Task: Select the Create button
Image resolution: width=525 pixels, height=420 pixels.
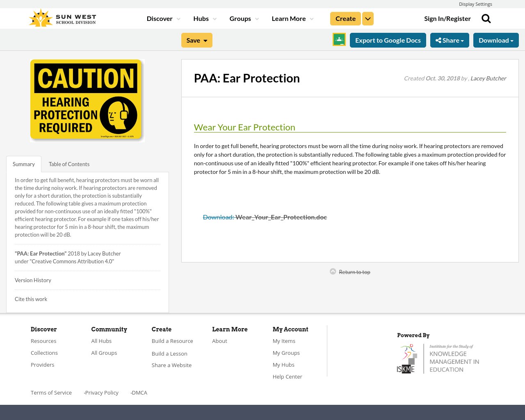Action: tap(345, 18)
